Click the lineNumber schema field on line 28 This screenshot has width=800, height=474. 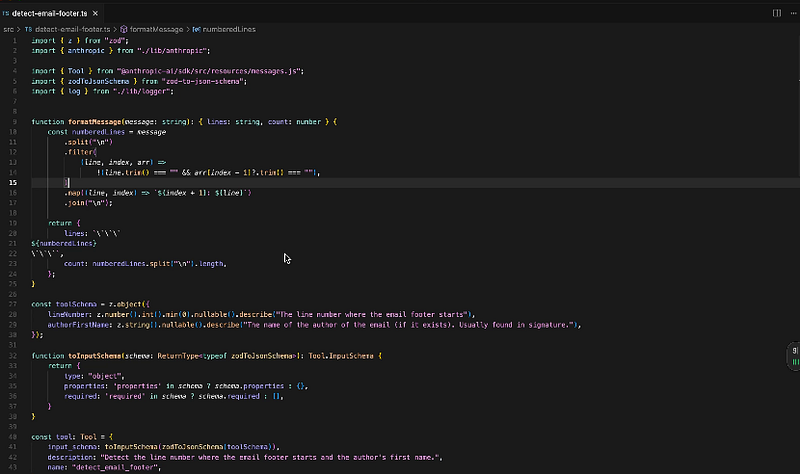(70, 314)
